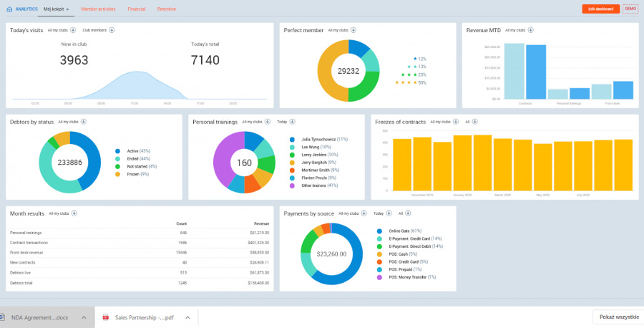Click Revenue MTD All my clubs arrow icon
The width and height of the screenshot is (644, 328).
tap(531, 29)
